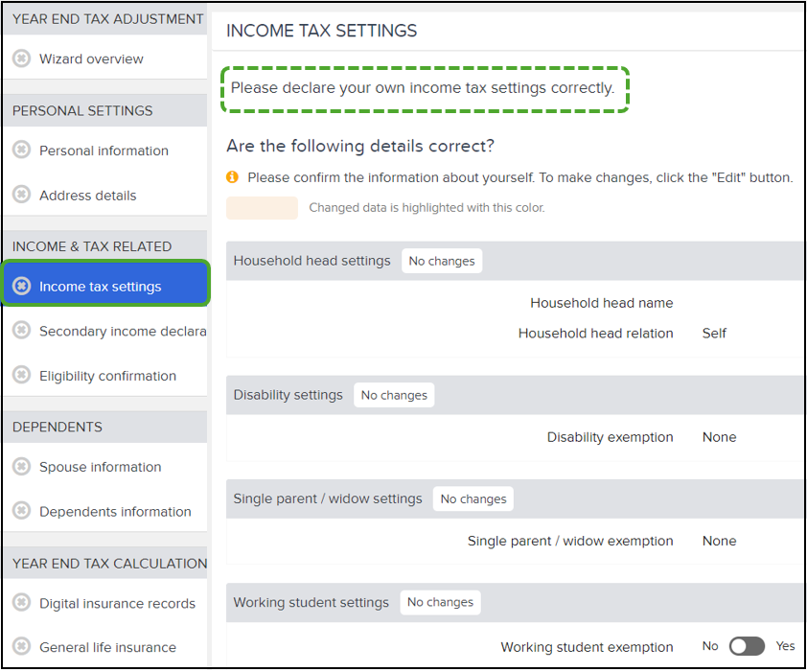Image resolution: width=807 pixels, height=672 pixels.
Task: Click the Disability exemption value None
Action: [719, 437]
